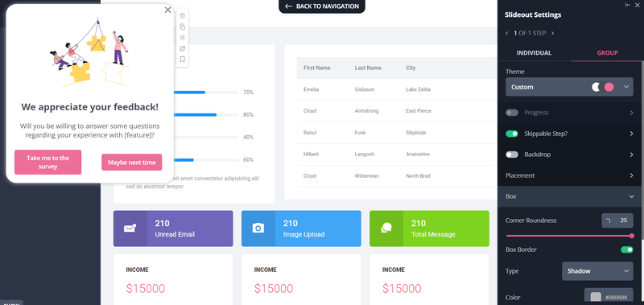Select the First Name column header
644x305 pixels.
tap(316, 68)
